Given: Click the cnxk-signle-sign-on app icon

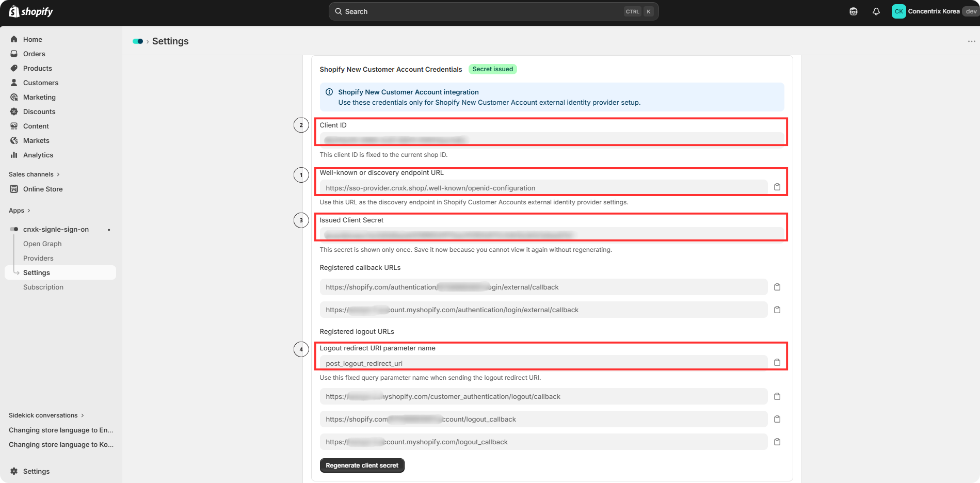Looking at the screenshot, I should tap(14, 229).
